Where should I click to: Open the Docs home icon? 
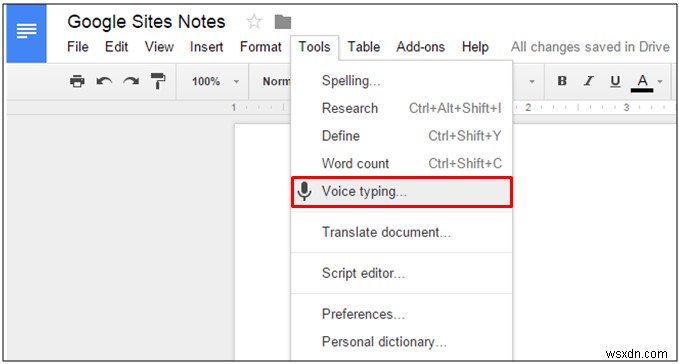[x=26, y=33]
